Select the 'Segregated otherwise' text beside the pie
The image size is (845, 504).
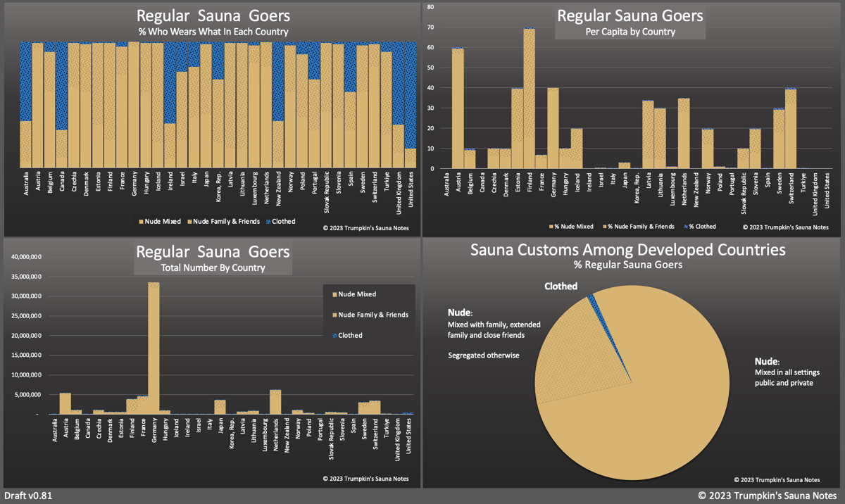tap(484, 355)
